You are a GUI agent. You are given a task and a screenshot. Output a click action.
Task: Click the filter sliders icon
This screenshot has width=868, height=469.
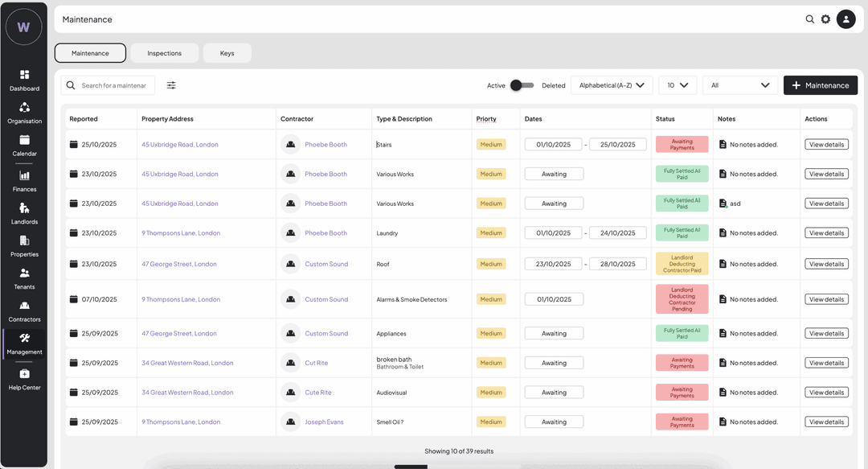(x=171, y=85)
